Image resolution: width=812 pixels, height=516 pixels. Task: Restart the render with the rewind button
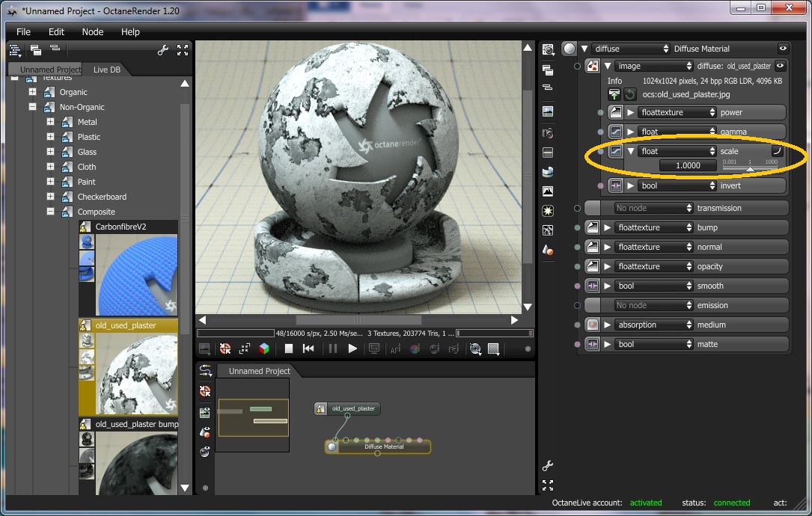tap(308, 348)
